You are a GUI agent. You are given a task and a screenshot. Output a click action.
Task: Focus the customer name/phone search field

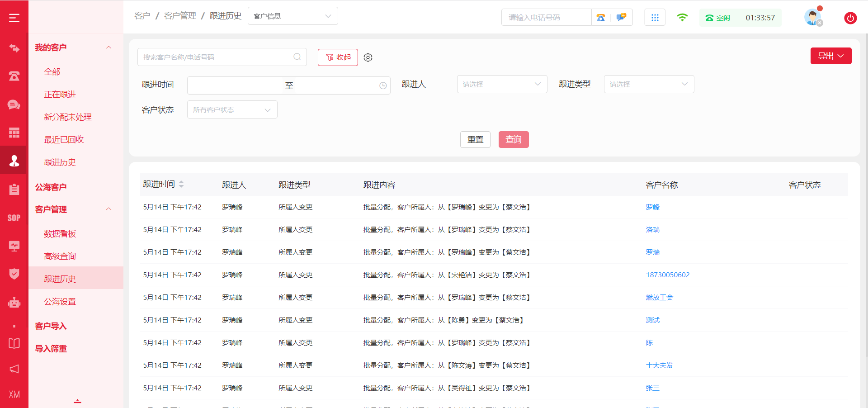(x=217, y=57)
